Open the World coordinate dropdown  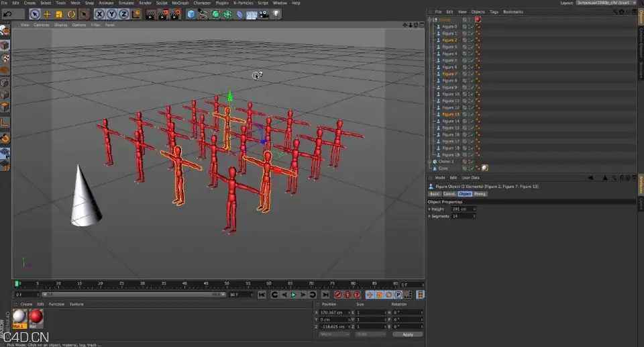click(x=334, y=335)
